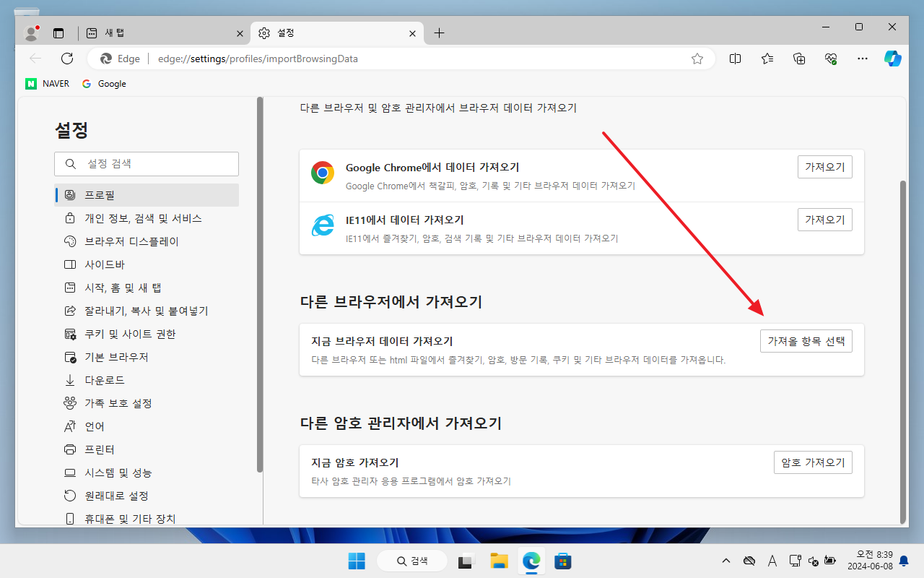Image resolution: width=924 pixels, height=578 pixels.
Task: Click the browser back arrow
Action: [35, 59]
